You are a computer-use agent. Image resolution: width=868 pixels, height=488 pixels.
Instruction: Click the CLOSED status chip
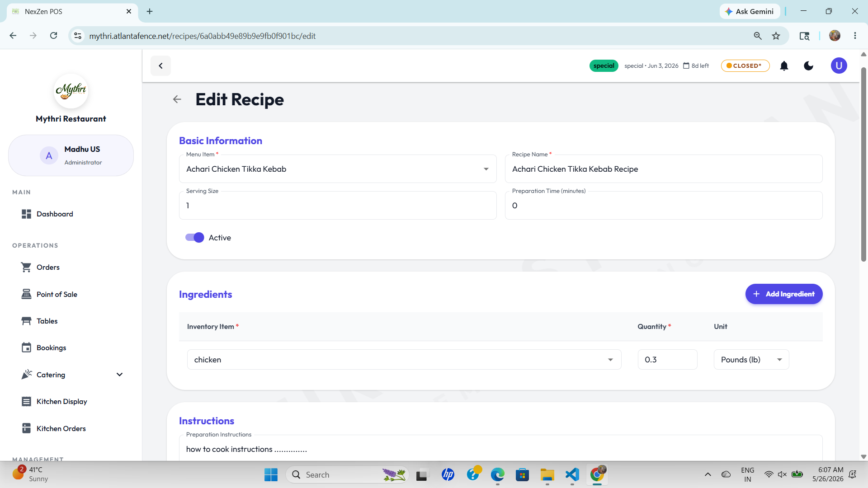(x=745, y=66)
